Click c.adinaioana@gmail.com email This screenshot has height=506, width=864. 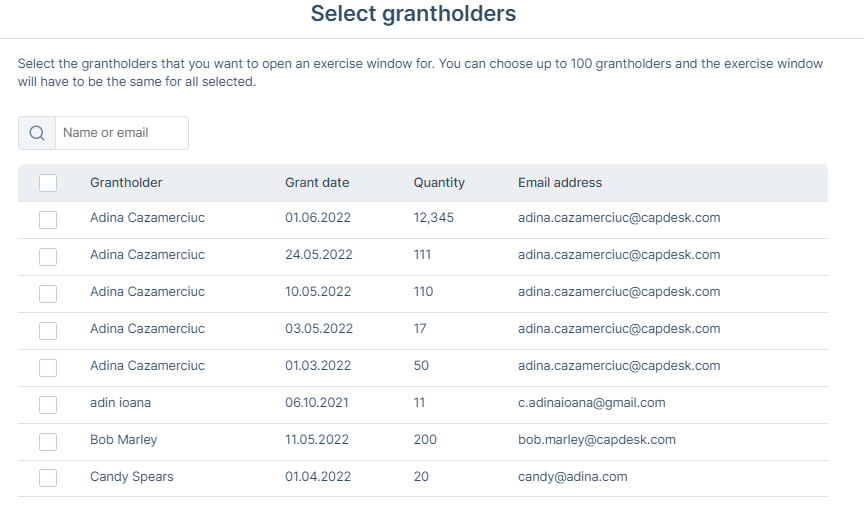[592, 403]
